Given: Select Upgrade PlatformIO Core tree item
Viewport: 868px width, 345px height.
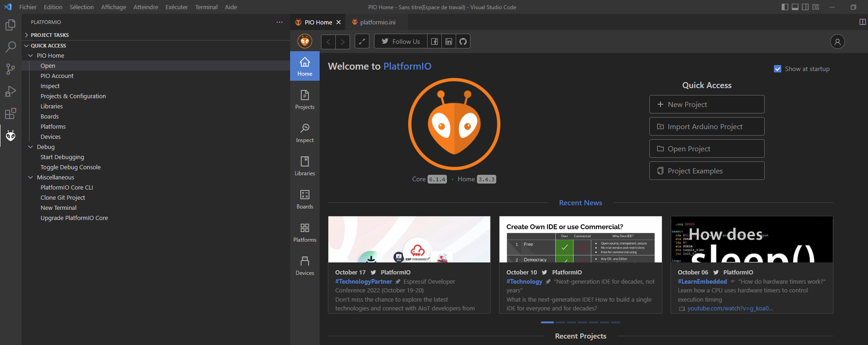Looking at the screenshot, I should coord(74,218).
